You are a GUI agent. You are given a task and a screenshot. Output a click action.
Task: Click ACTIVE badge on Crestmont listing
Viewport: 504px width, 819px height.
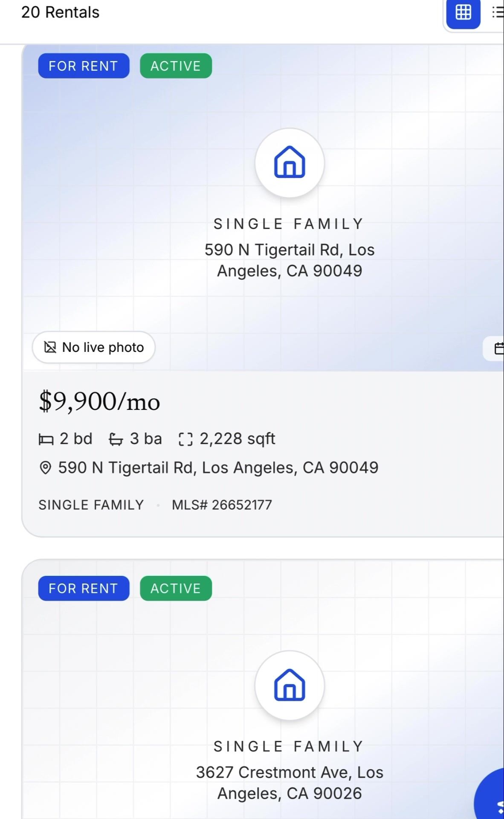point(176,588)
